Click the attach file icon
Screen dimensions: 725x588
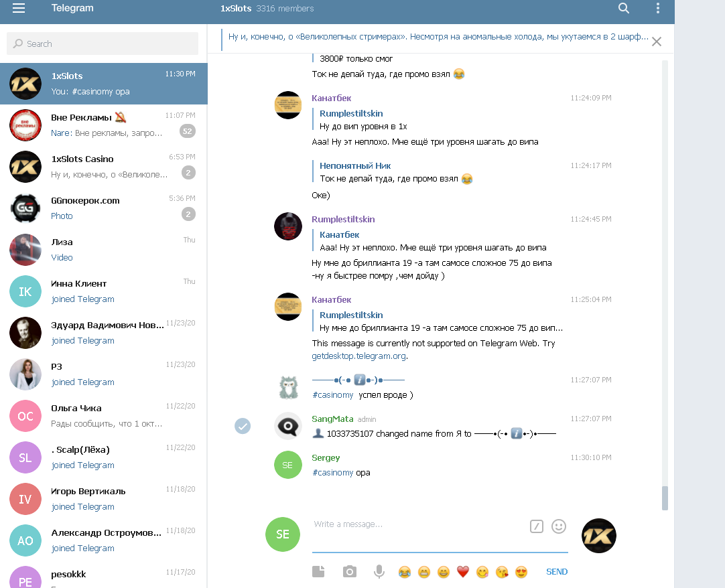tap(318, 571)
